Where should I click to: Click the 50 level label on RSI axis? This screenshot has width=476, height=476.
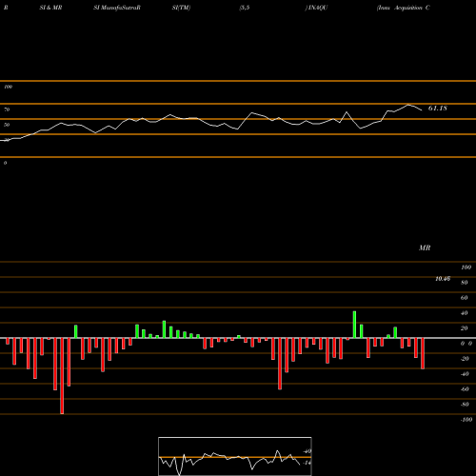click(x=7, y=125)
